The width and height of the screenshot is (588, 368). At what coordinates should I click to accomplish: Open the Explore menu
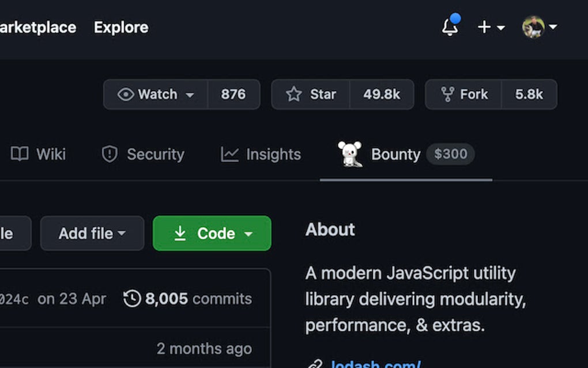point(120,27)
